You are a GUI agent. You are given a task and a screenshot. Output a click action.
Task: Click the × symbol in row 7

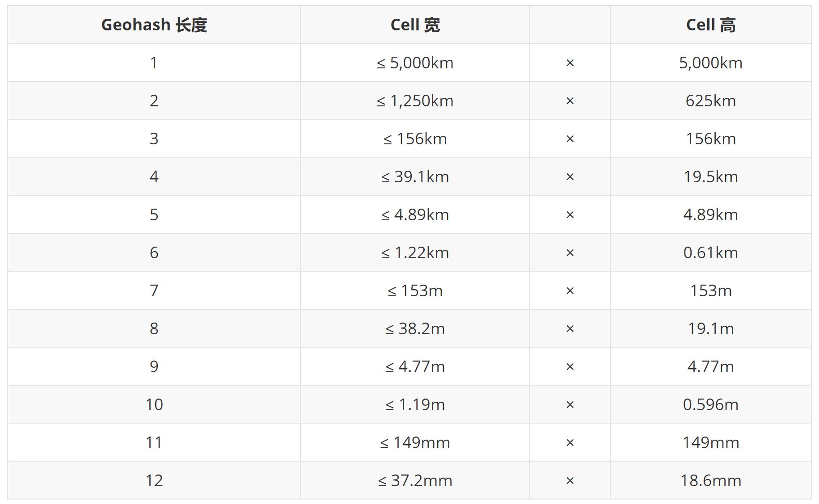pos(570,291)
